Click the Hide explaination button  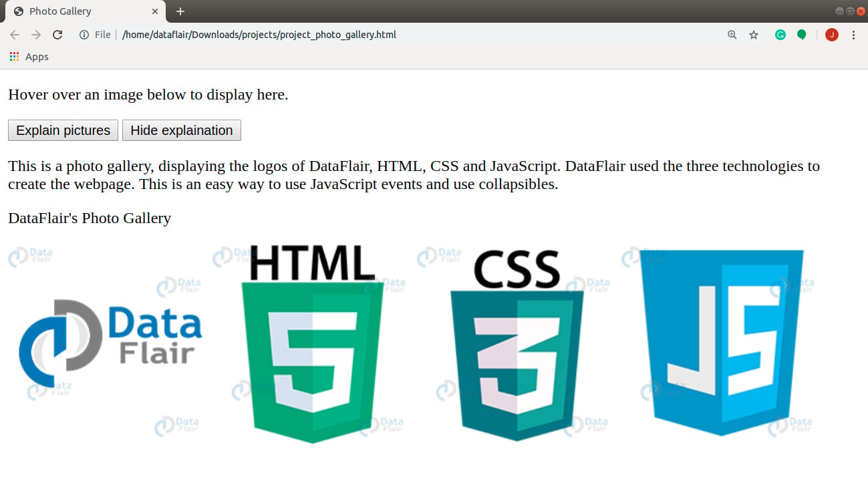(x=182, y=130)
